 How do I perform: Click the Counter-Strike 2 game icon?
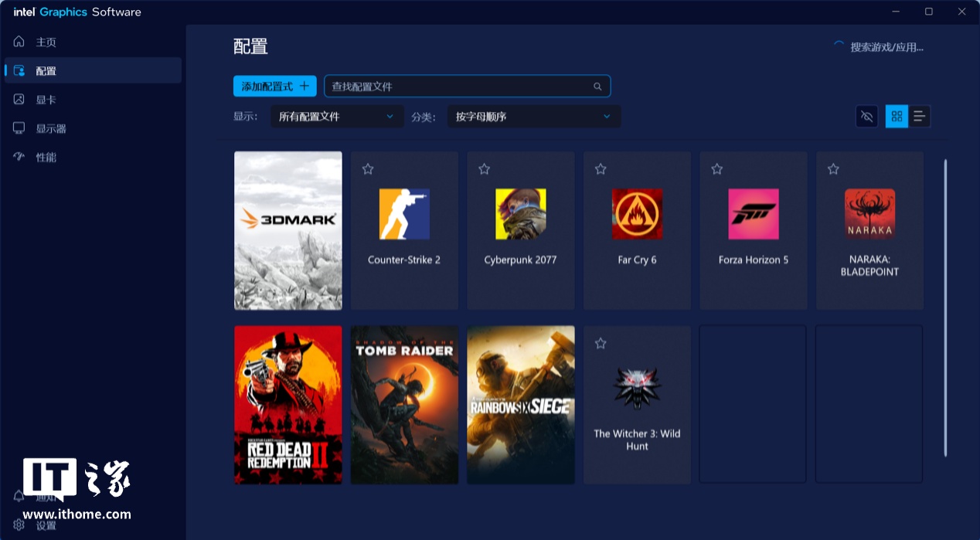click(404, 214)
